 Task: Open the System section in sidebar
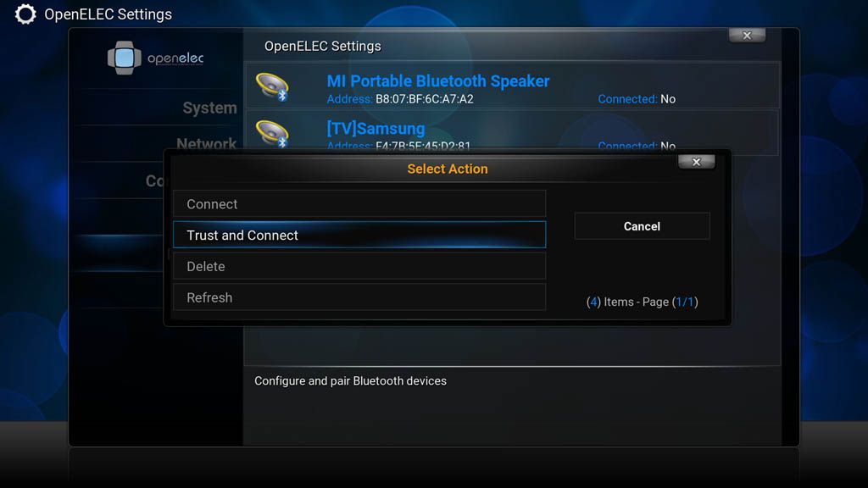tap(210, 108)
